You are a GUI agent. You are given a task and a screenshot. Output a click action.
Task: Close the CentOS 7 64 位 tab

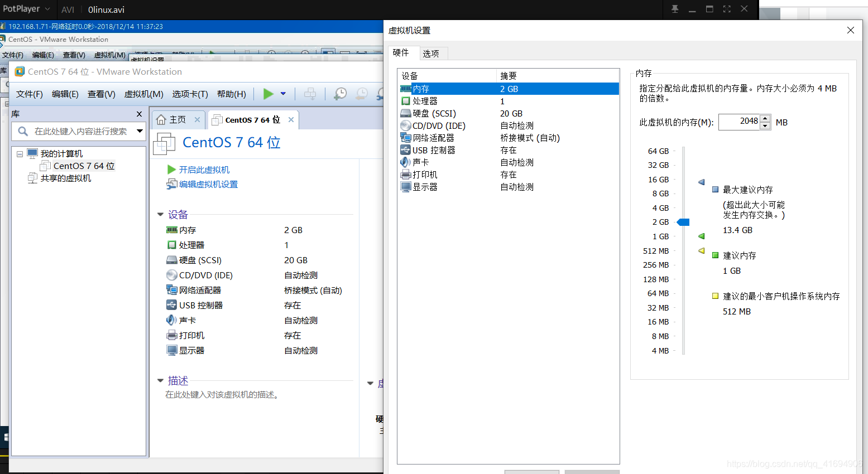tap(291, 120)
